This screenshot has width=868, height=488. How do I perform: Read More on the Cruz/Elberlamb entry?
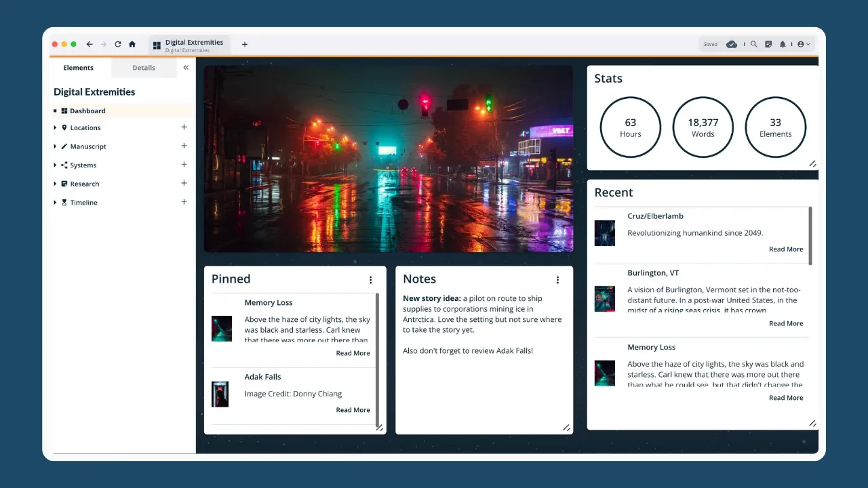tap(785, 249)
